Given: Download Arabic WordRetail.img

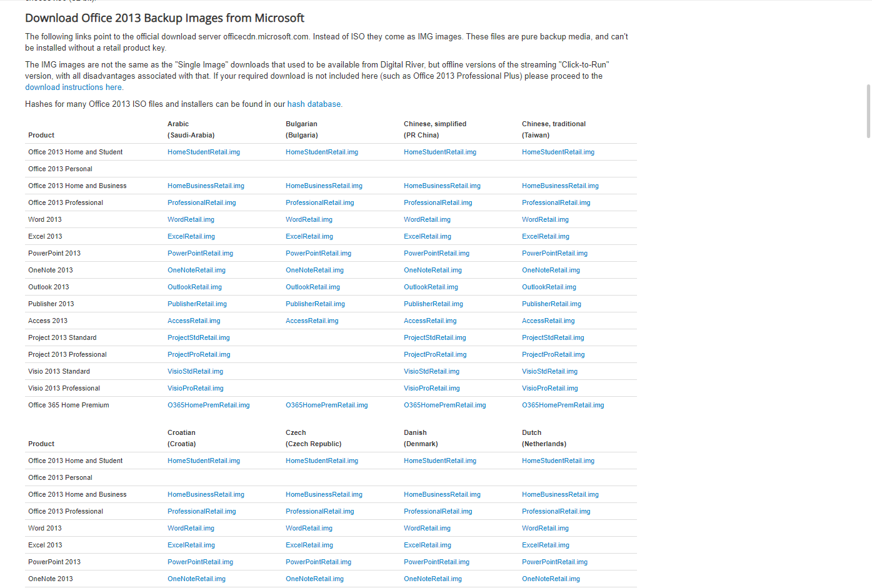Looking at the screenshot, I should [x=191, y=220].
